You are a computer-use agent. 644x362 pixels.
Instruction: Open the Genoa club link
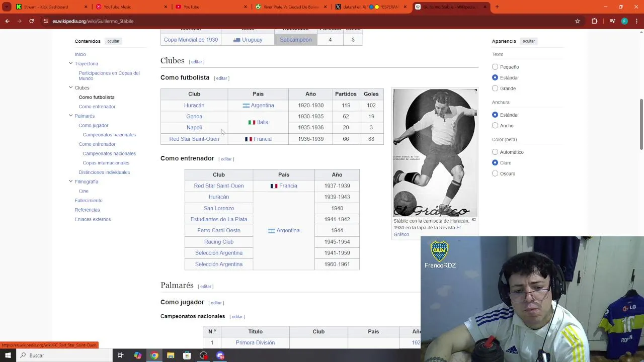click(194, 116)
